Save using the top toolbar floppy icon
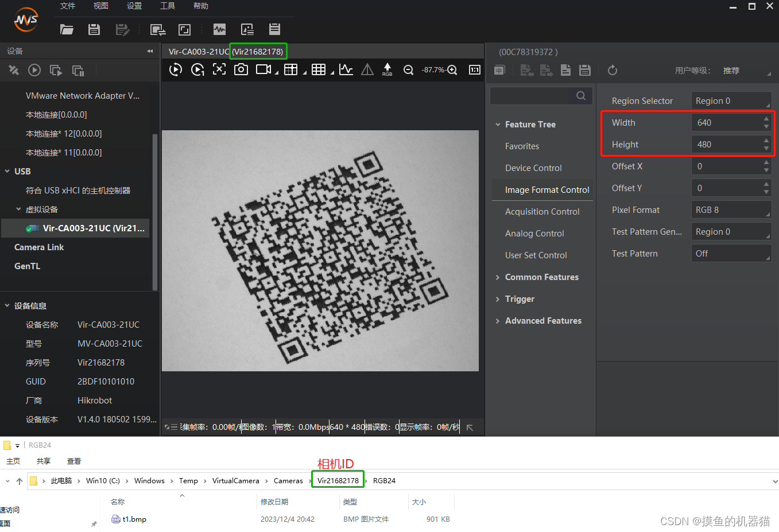This screenshot has width=779, height=532. (x=94, y=29)
